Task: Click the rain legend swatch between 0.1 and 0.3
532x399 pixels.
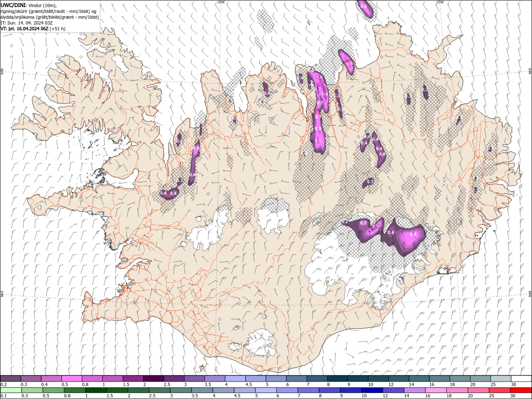Action: coord(10,390)
